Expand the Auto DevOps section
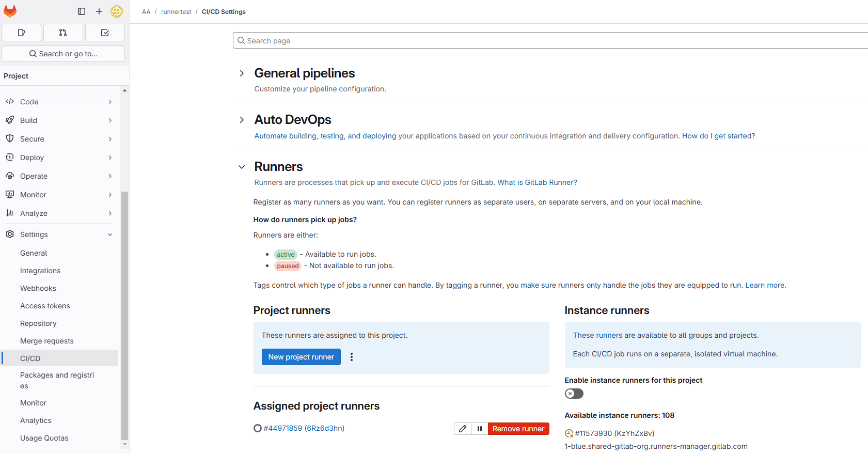Screen dimensions: 868x454 tap(242, 120)
